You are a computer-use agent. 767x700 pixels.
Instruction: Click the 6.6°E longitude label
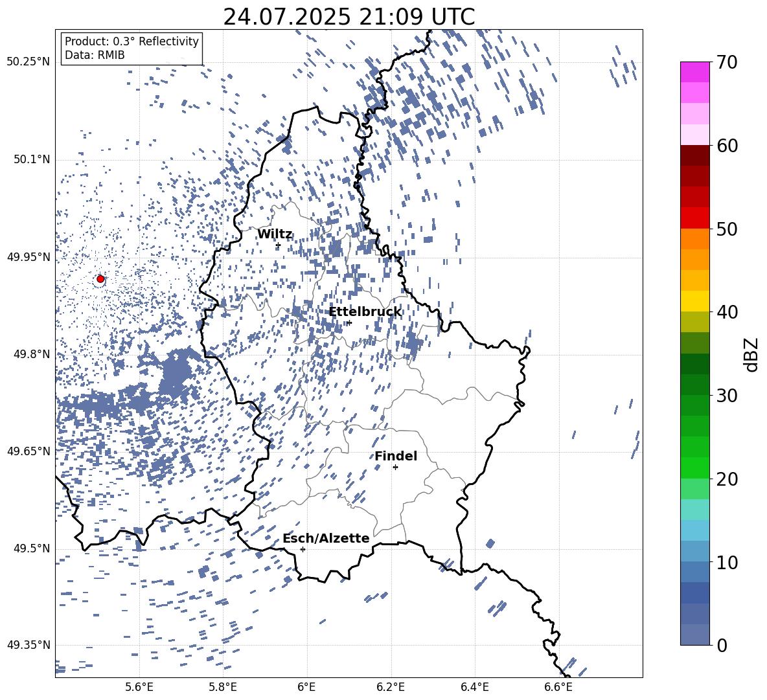pos(558,687)
